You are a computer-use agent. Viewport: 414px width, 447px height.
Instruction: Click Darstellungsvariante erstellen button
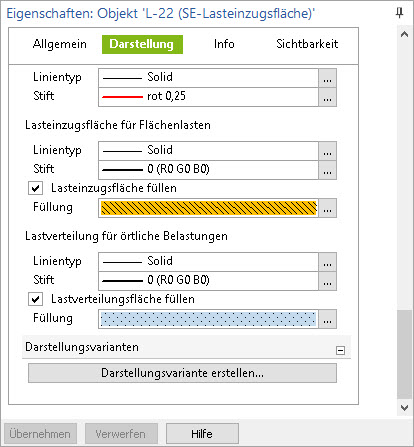click(x=182, y=373)
